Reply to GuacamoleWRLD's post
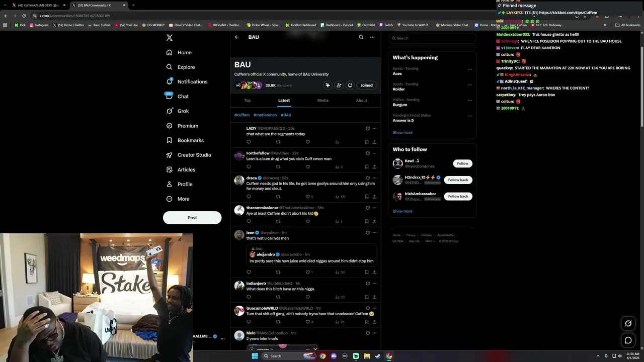The image size is (644, 362). (249, 322)
